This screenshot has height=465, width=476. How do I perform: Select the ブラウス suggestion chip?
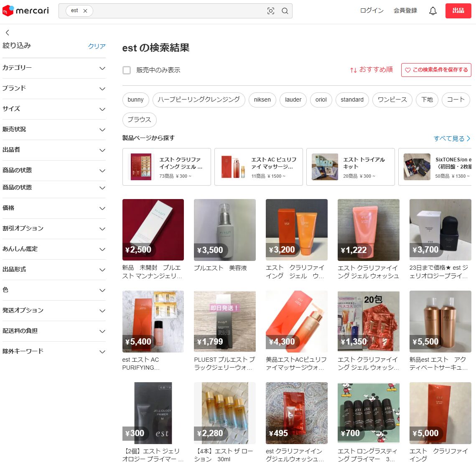pos(139,120)
